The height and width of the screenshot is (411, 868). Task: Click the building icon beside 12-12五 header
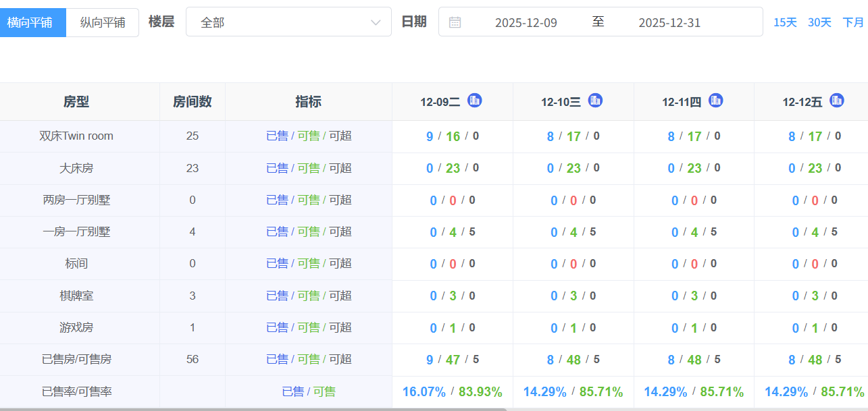click(836, 101)
